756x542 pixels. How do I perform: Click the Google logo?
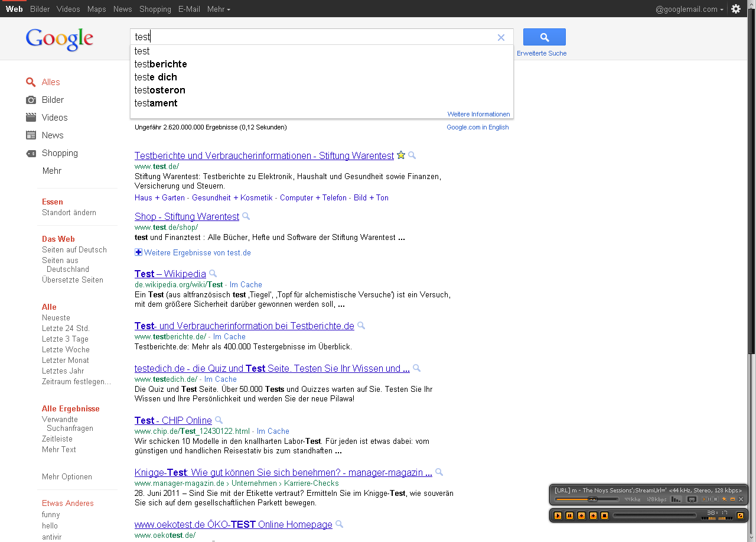[60, 39]
